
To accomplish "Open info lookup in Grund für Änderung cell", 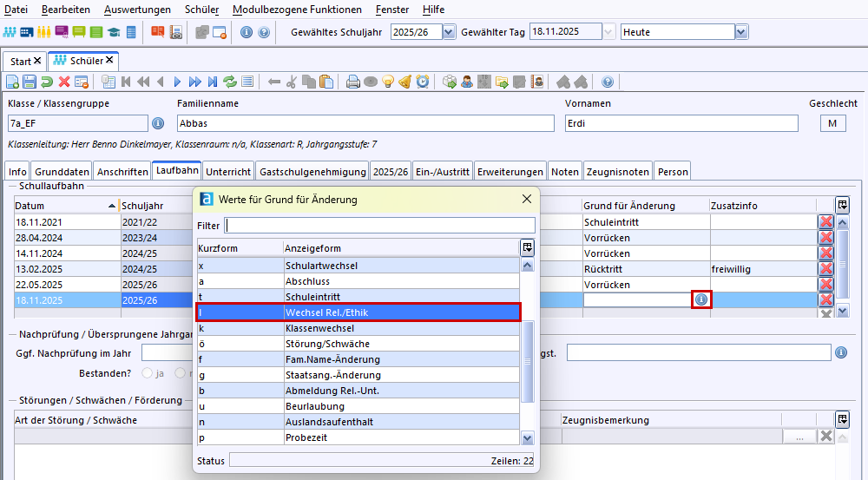I will point(700,299).
